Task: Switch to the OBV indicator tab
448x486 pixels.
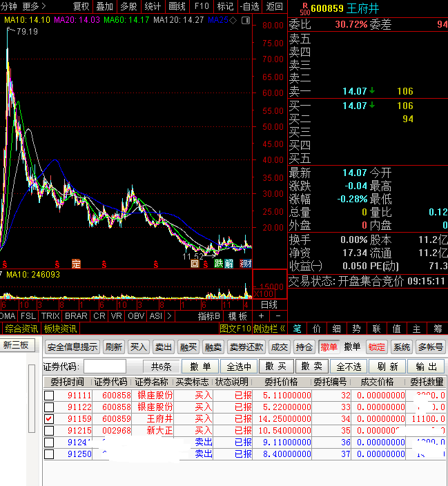Action: [136, 316]
